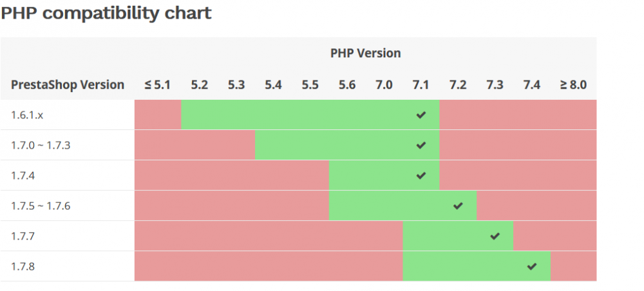The height and width of the screenshot is (291, 644).
Task: Click the checkmark in the 1.7.0 ~ 1.7.3 row
Action: 421,145
